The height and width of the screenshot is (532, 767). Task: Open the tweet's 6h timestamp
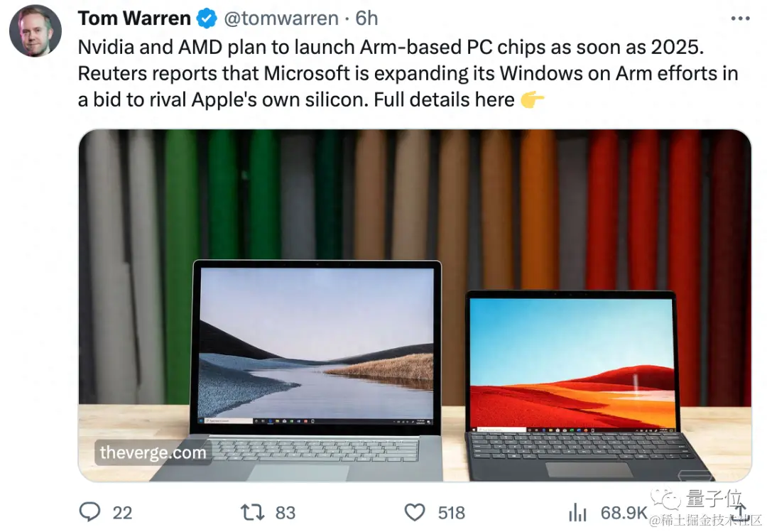pos(366,18)
